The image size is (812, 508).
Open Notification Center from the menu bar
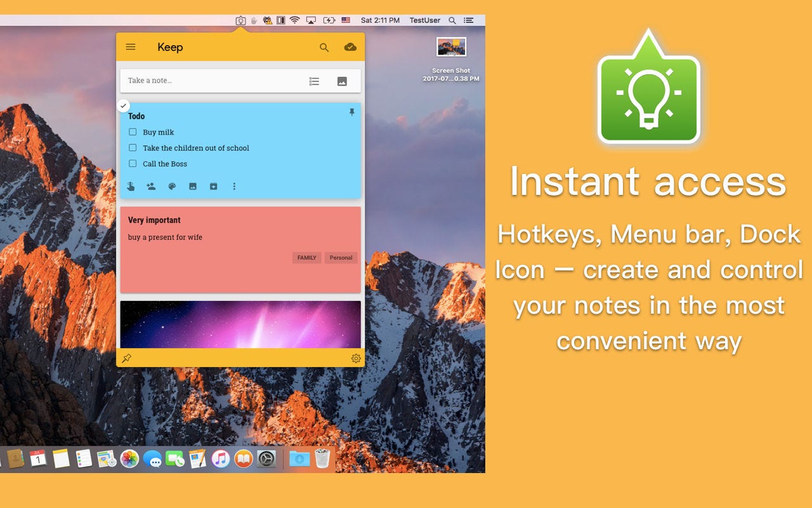click(x=469, y=20)
